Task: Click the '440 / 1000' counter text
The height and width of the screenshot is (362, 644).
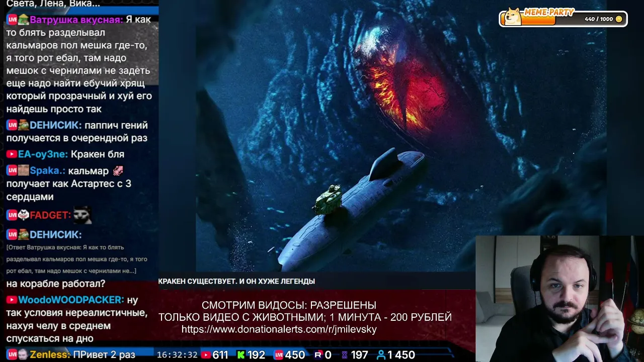Action: [599, 19]
